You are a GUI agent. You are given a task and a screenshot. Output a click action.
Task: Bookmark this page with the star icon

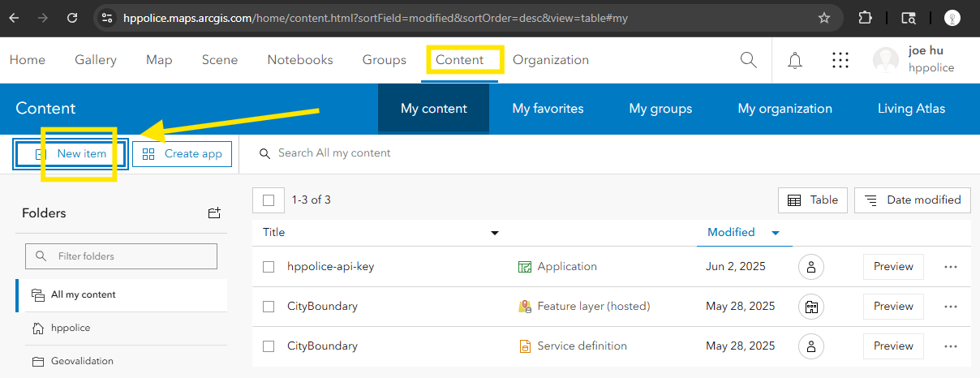824,17
